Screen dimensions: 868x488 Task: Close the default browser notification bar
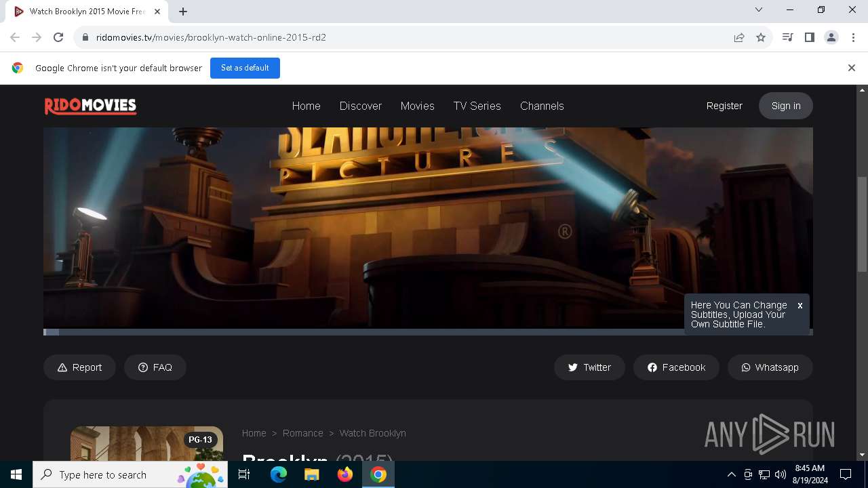tap(851, 68)
